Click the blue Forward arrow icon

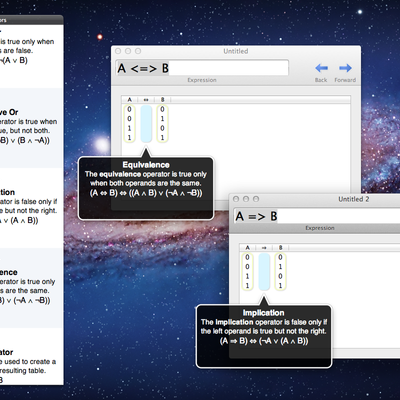345,68
